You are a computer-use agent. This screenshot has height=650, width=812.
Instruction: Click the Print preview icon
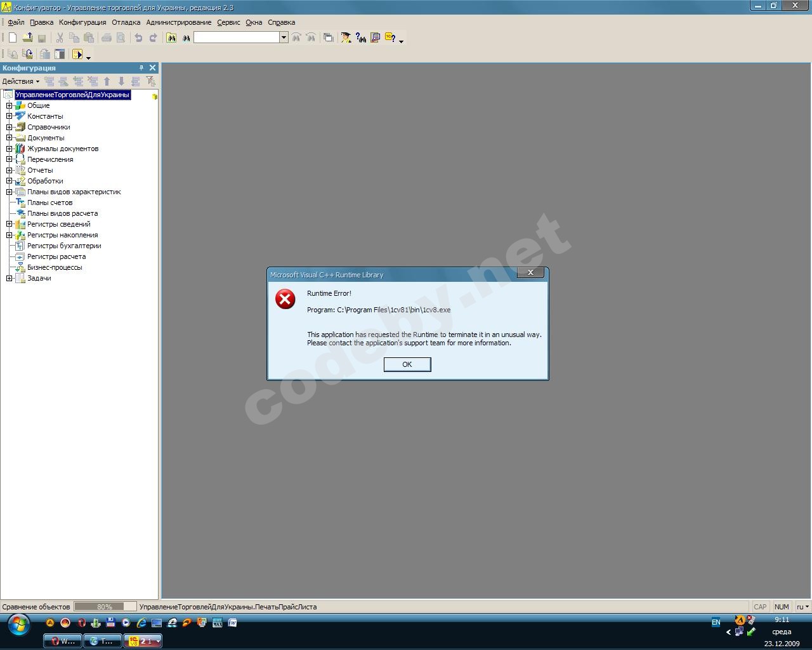point(121,38)
